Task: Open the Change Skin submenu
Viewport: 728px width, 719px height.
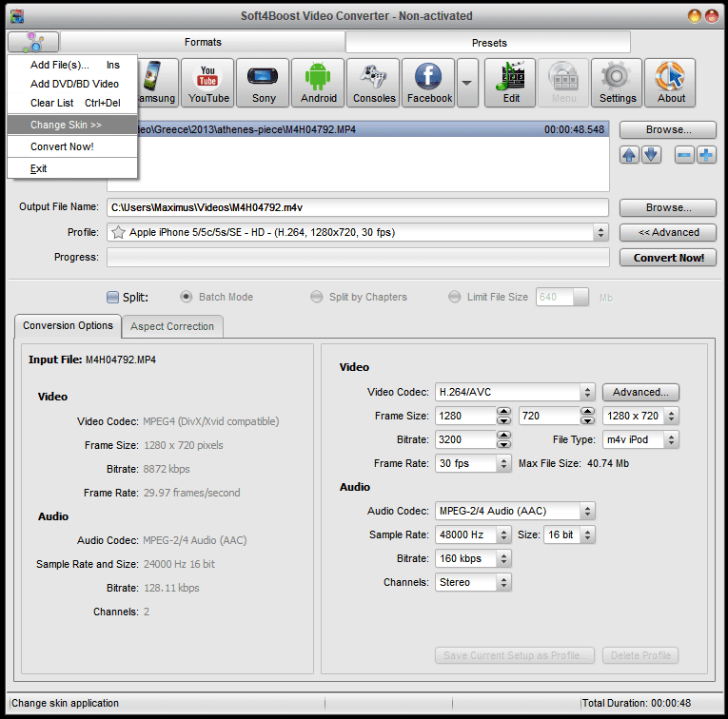Action: click(72, 125)
